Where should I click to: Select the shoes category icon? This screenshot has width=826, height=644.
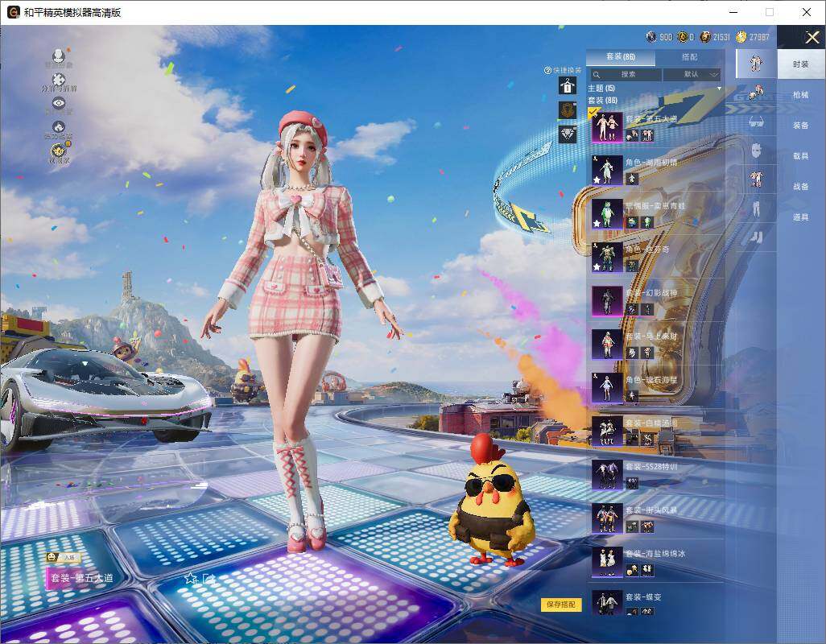tap(756, 237)
